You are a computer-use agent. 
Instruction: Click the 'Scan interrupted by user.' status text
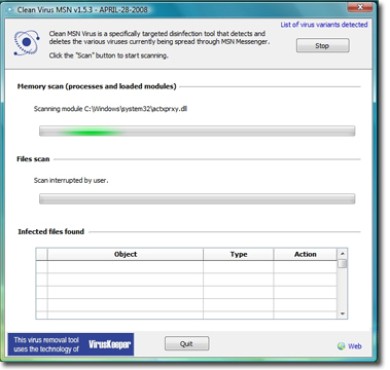pos(71,181)
